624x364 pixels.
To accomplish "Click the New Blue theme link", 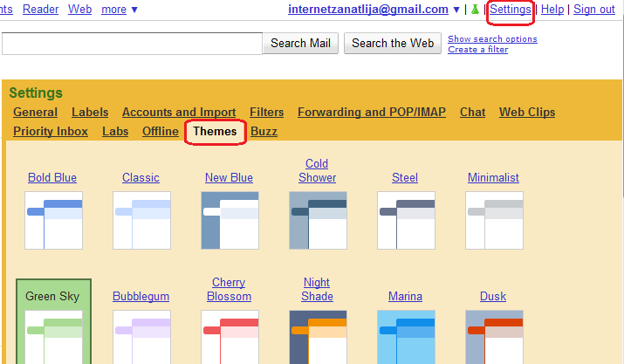I will [229, 177].
